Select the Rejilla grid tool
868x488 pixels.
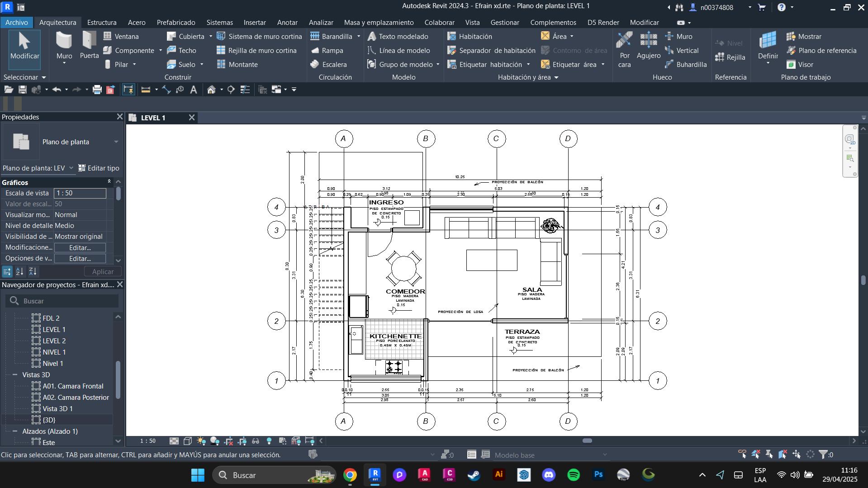(x=730, y=57)
